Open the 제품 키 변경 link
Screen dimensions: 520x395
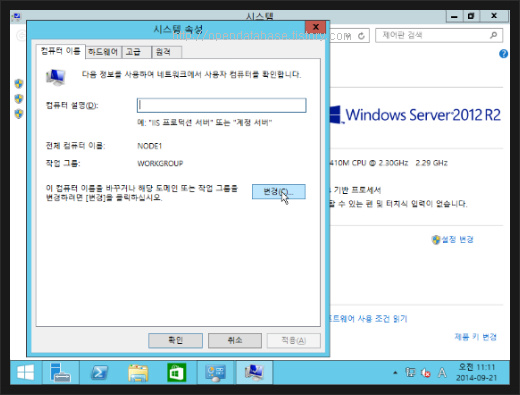tap(475, 337)
